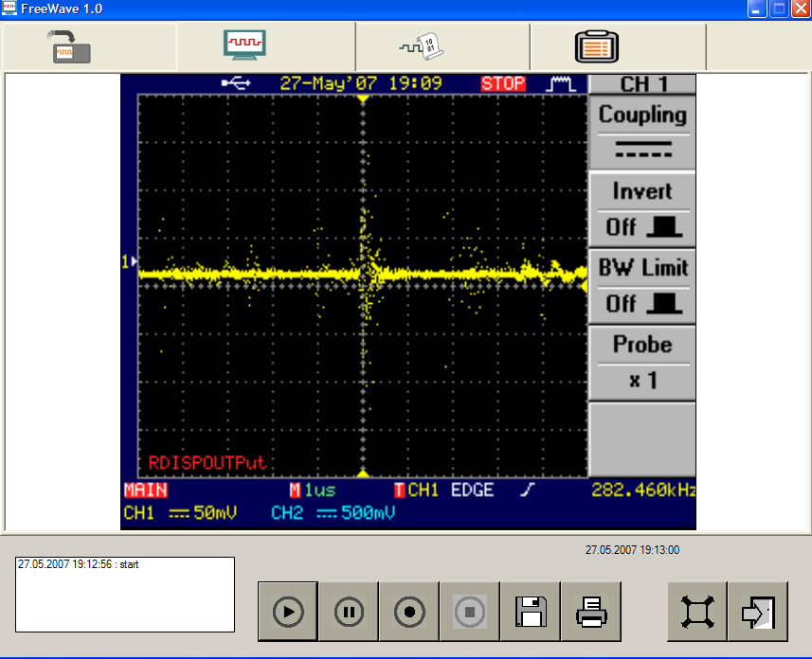This screenshot has height=659, width=812.
Task: Select the CH 1 menu header
Action: [642, 84]
